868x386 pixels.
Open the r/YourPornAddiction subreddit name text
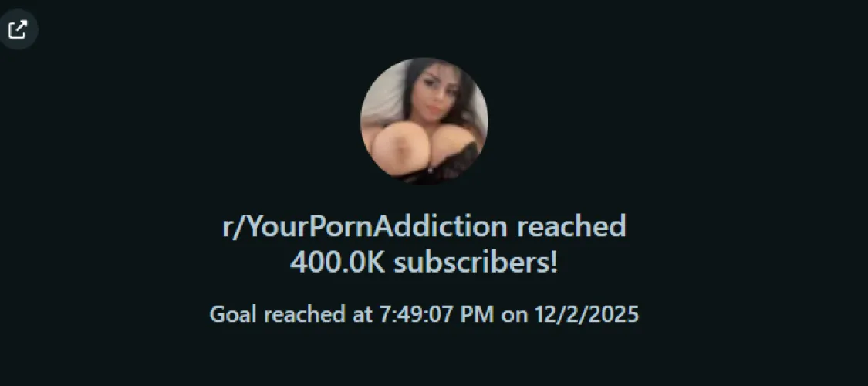tap(364, 226)
